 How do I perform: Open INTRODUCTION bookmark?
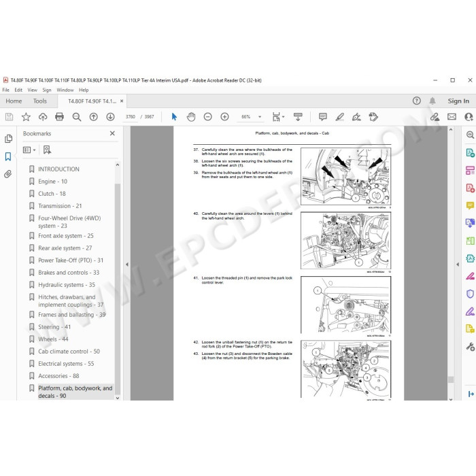pos(58,169)
